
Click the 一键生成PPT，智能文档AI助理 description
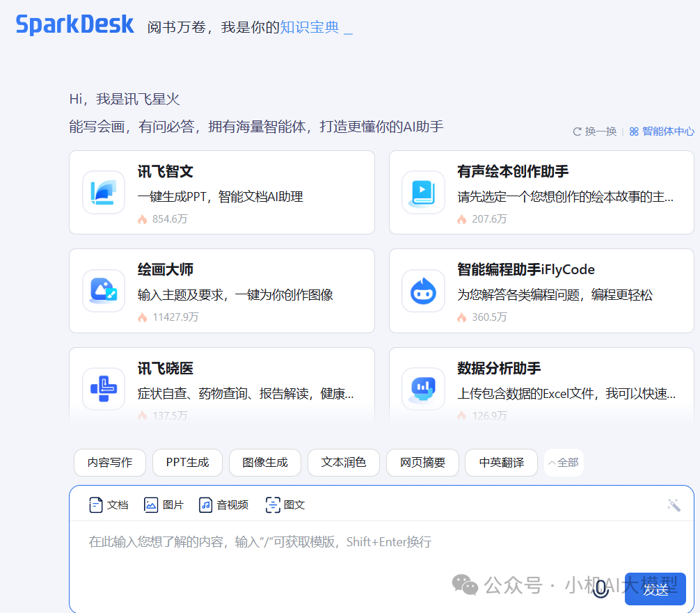click(x=221, y=196)
